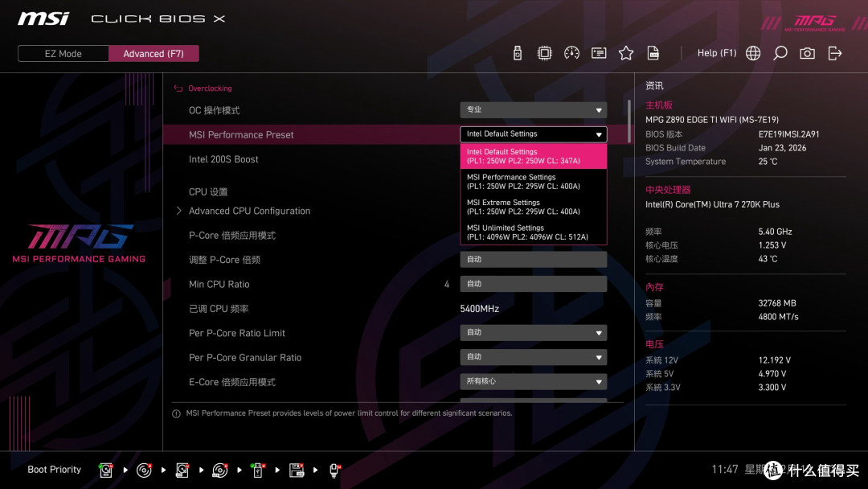
Task: Open Per P-Core Granular Ratio dropdown
Action: (x=533, y=356)
